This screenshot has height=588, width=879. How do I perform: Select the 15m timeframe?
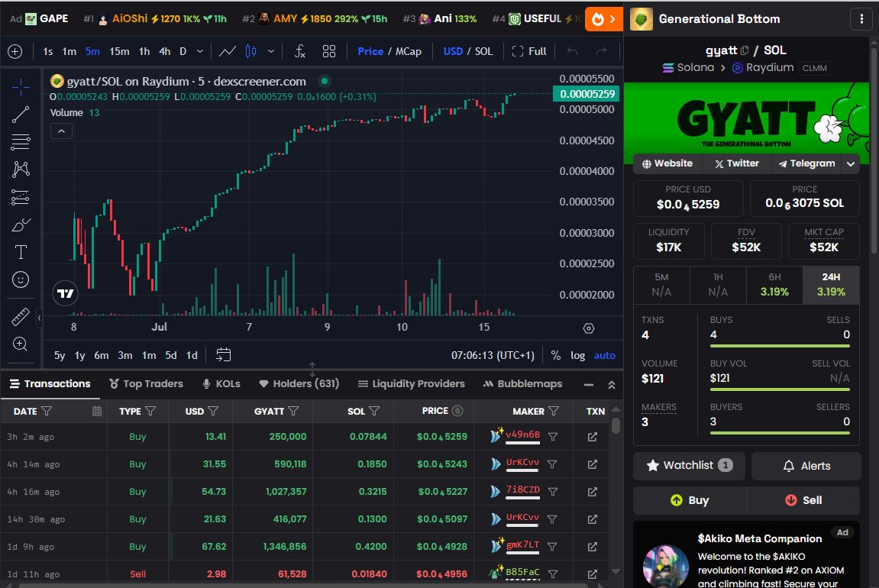119,52
